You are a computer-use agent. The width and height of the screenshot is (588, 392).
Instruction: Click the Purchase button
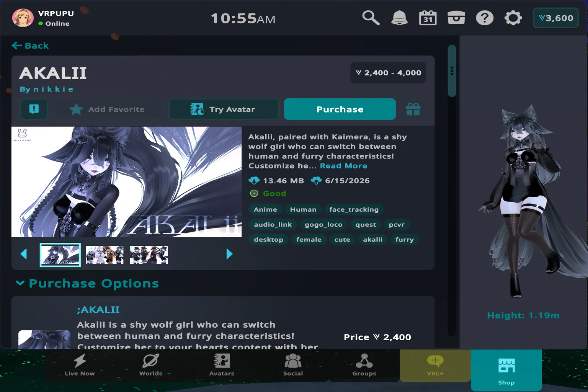click(340, 109)
